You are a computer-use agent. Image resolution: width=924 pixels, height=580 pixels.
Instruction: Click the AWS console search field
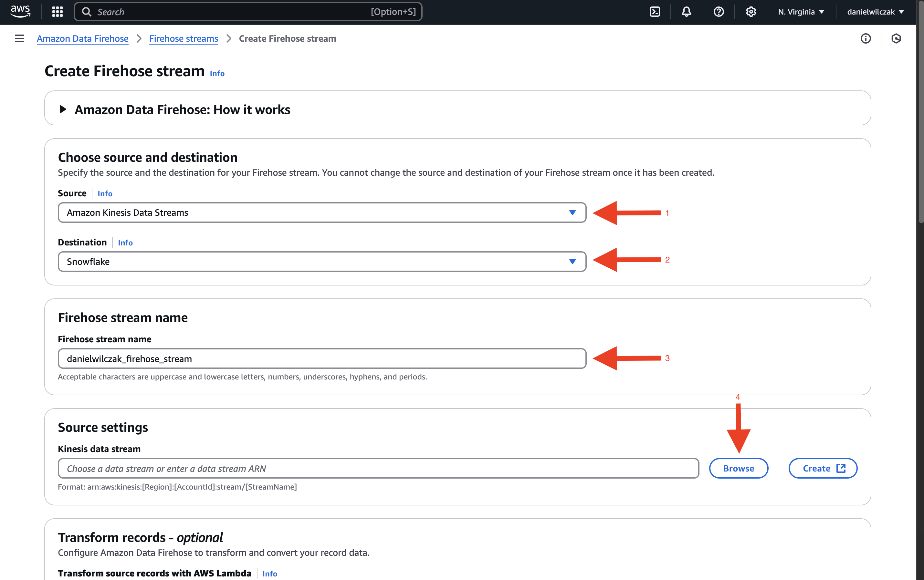248,12
